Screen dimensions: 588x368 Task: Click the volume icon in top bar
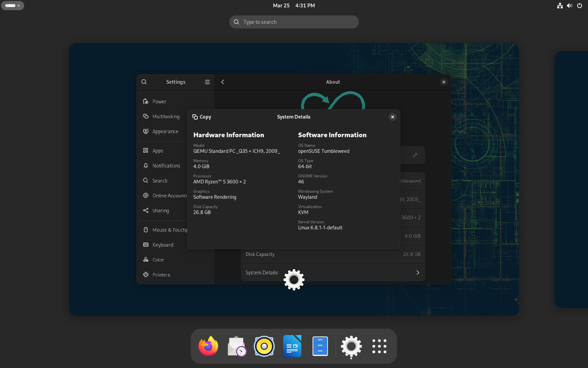(570, 6)
